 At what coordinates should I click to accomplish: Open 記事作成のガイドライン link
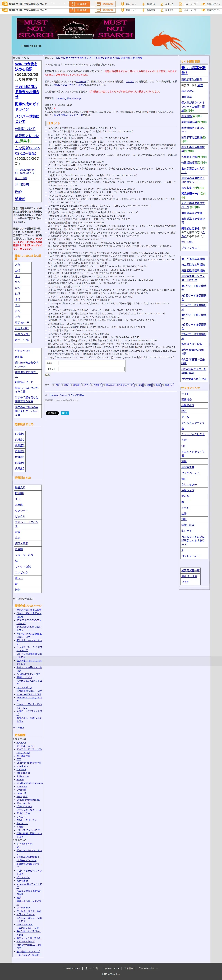tap(27, 106)
